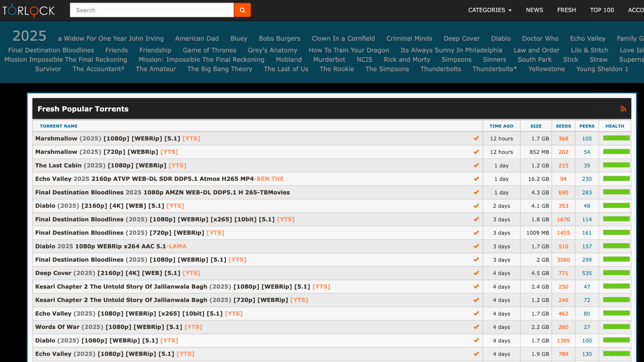Click the Torlock logo
Screen dimensions: 644x362
(x=29, y=10)
